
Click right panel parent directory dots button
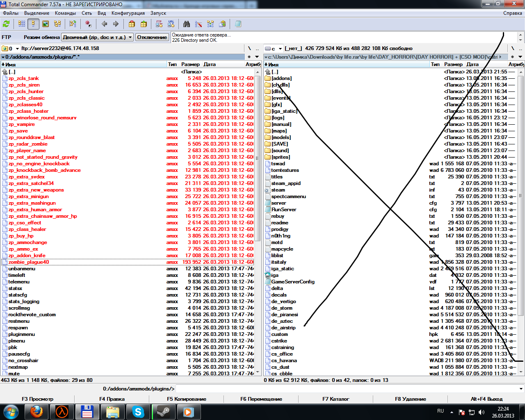tap(520, 48)
